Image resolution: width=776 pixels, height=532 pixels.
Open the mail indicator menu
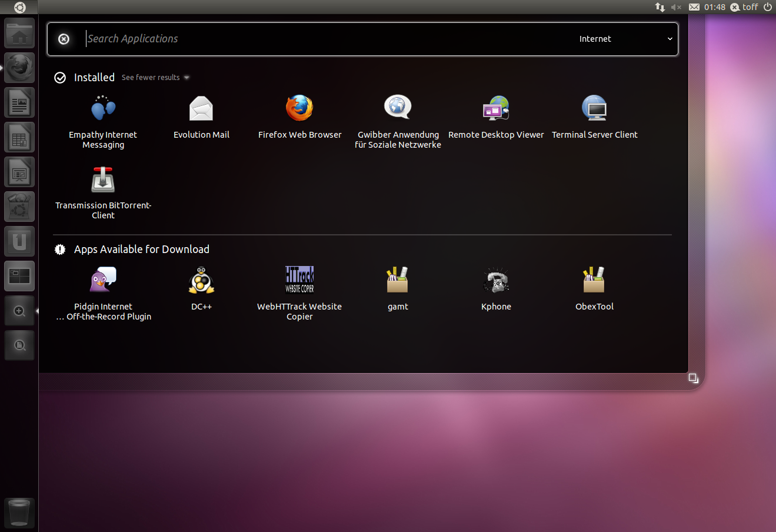(694, 7)
